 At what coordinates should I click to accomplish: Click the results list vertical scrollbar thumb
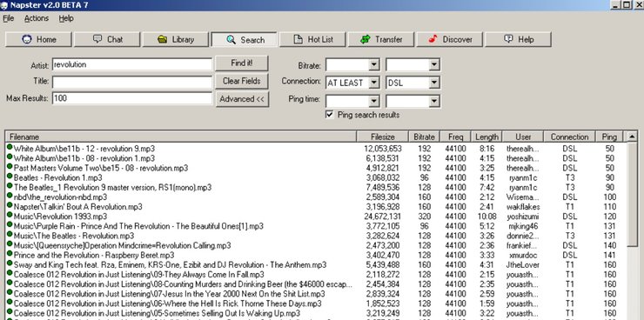pyautogui.click(x=633, y=195)
